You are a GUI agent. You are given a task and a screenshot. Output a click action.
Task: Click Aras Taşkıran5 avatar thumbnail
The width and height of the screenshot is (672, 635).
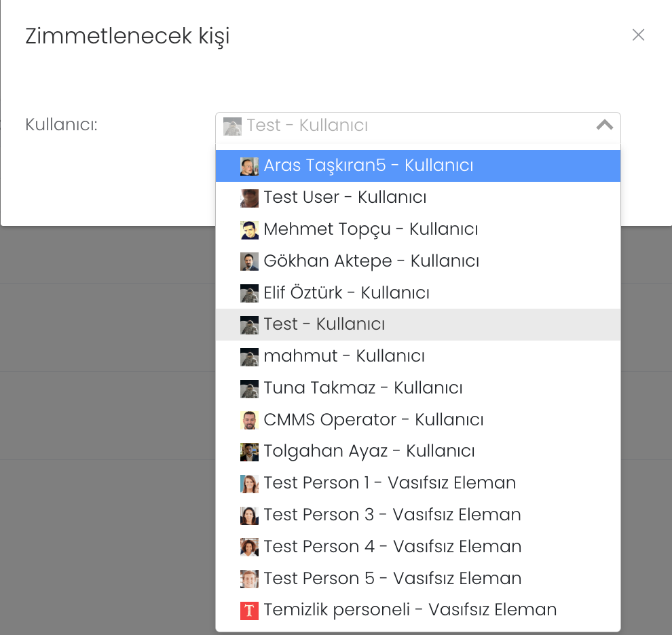[249, 166]
